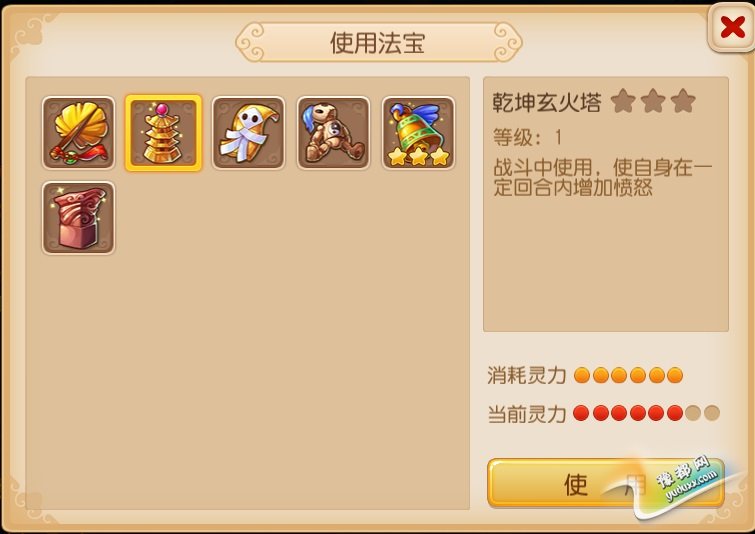
Task: Click first orange 消耗灵力 orb
Action: pos(582,375)
